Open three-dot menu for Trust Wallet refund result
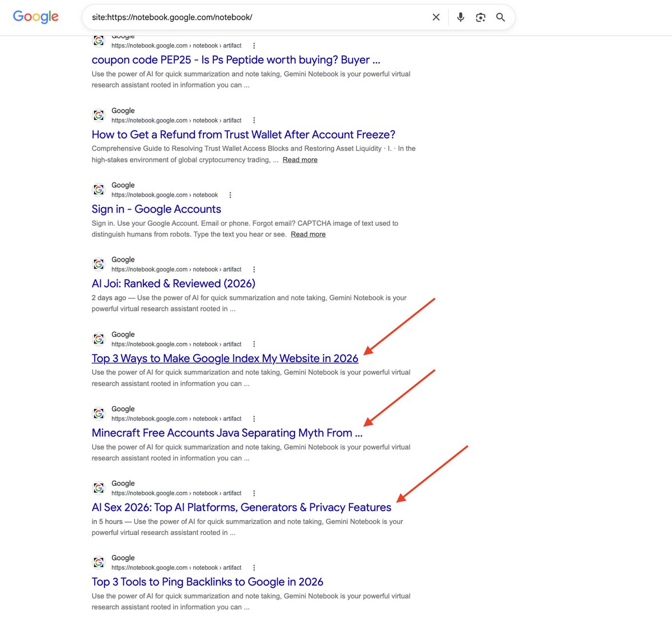 coord(254,120)
